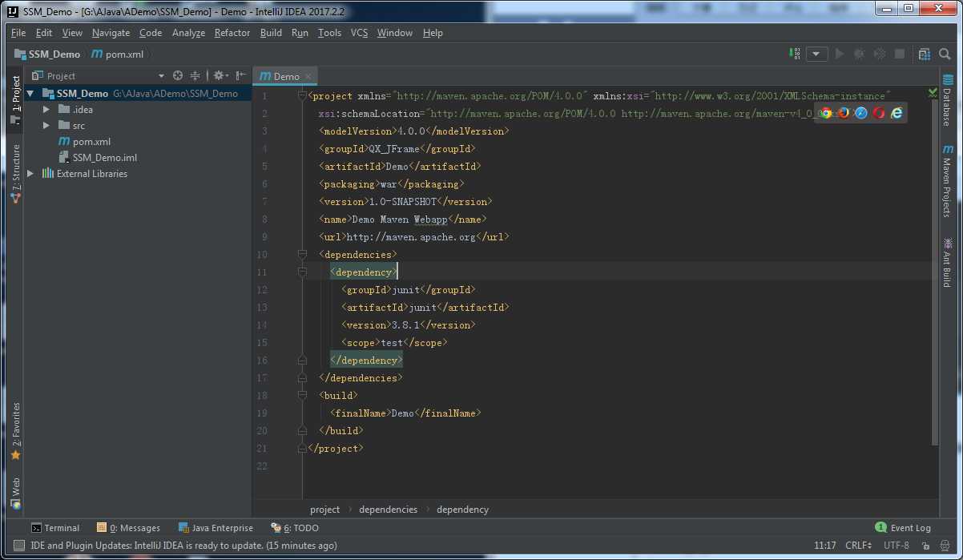This screenshot has height=560, width=963.
Task: Click the Hector inspector icon
Action: (946, 546)
